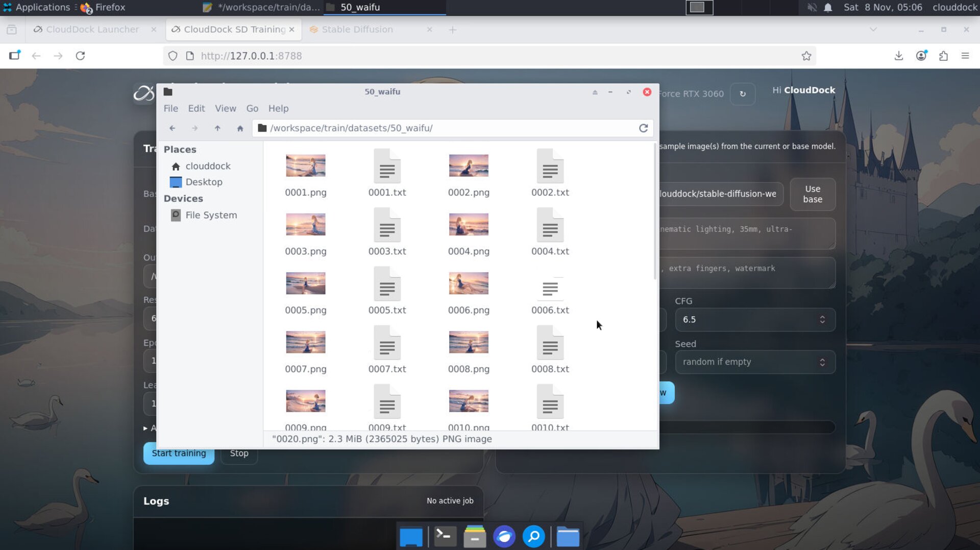Open the terminal from the dock

tap(445, 537)
